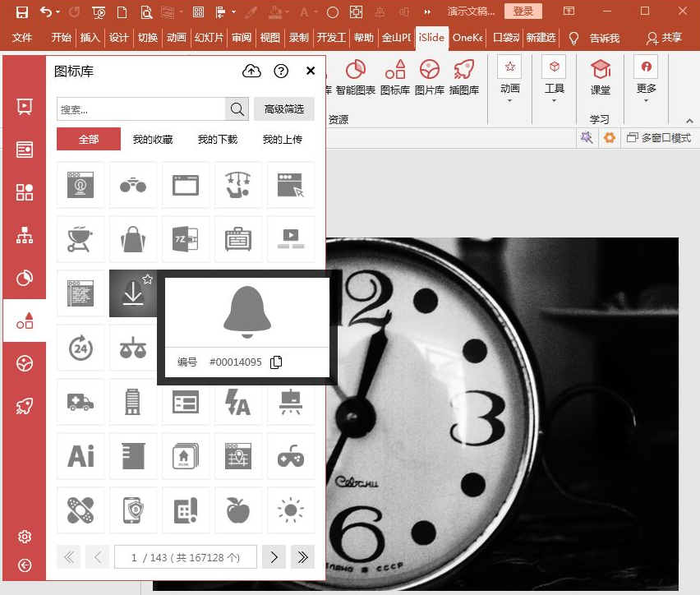This screenshot has height=595, width=700.
Task: Open settings gear in the sidebar
Action: click(x=25, y=537)
